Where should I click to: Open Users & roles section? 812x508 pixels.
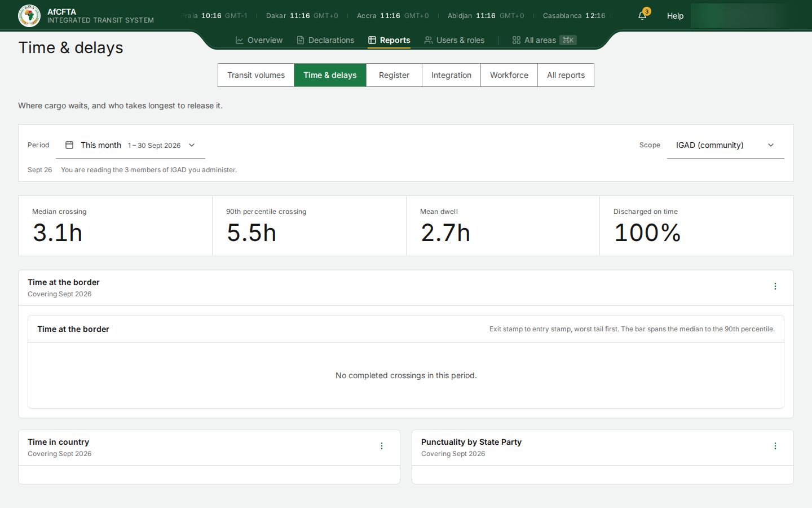pyautogui.click(x=454, y=40)
